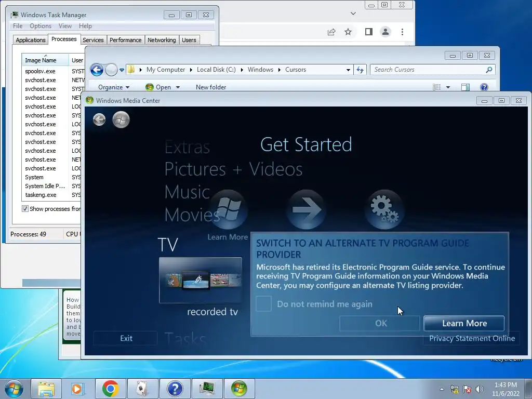Image resolution: width=532 pixels, height=399 pixels.
Task: Open recent pages dropdown arrow
Action: [122, 70]
